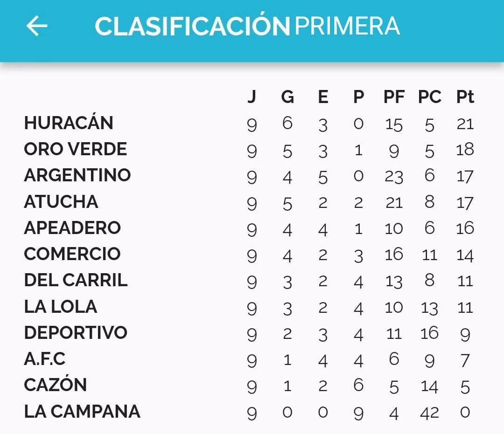Select the J column header
504x434 pixels.
pos(252,97)
